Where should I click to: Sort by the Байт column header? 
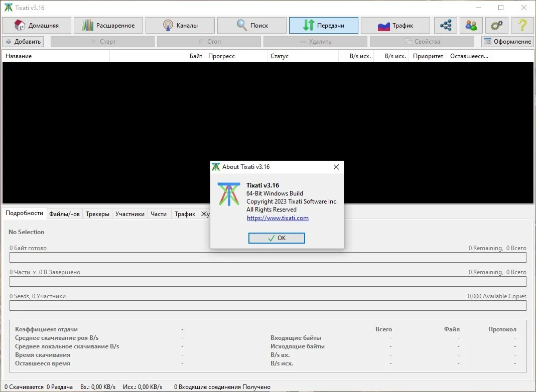tap(158, 56)
